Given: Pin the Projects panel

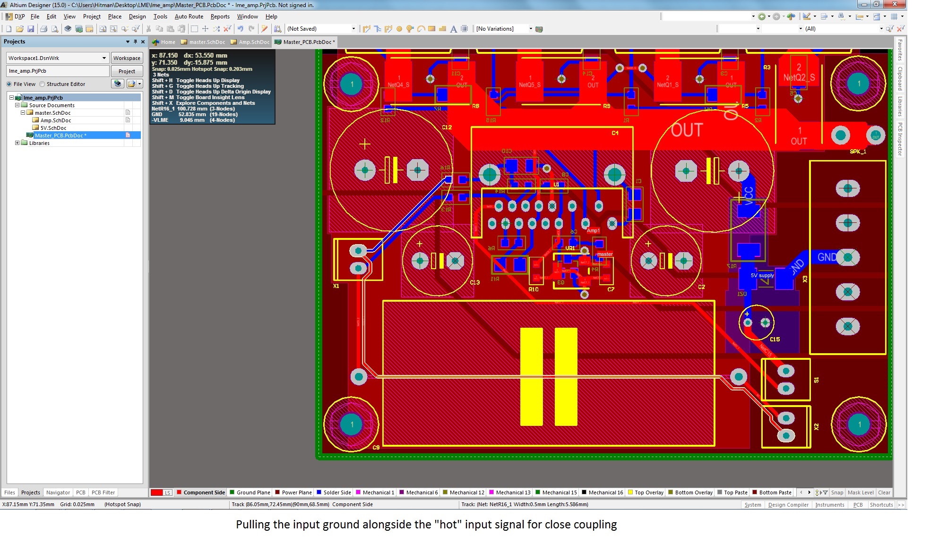Looking at the screenshot, I should coord(135,42).
